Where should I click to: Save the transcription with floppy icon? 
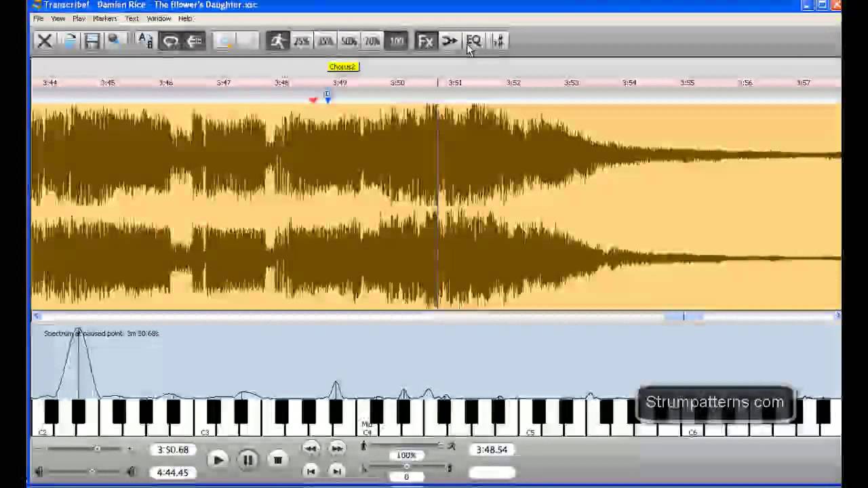coord(92,41)
